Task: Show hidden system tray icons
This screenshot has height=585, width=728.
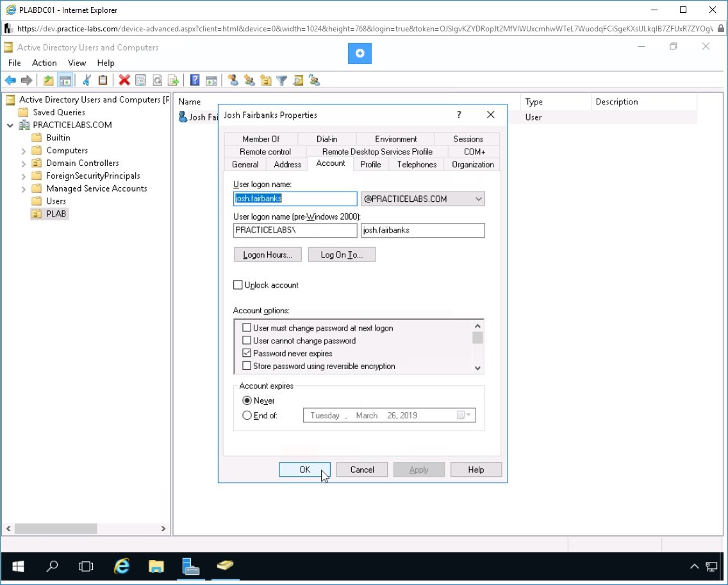Action: [694, 566]
